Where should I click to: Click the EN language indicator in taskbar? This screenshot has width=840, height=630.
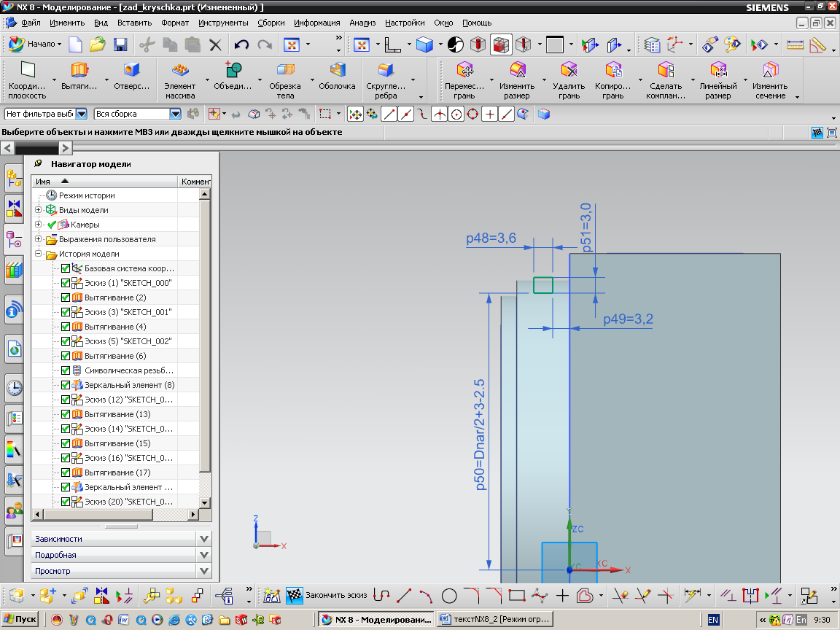(713, 619)
